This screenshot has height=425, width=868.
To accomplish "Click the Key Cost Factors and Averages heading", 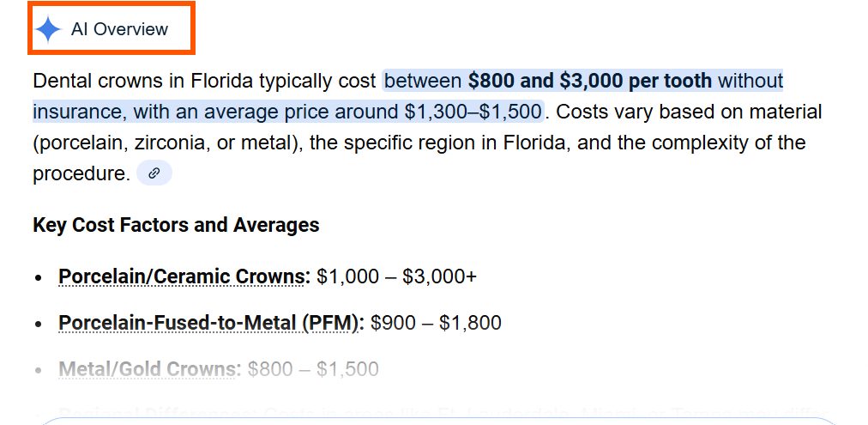I will 176,225.
